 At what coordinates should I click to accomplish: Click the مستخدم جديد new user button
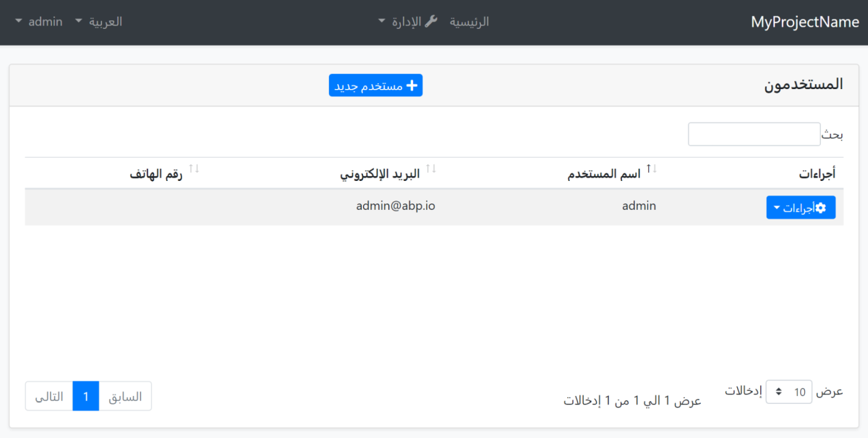click(x=375, y=85)
